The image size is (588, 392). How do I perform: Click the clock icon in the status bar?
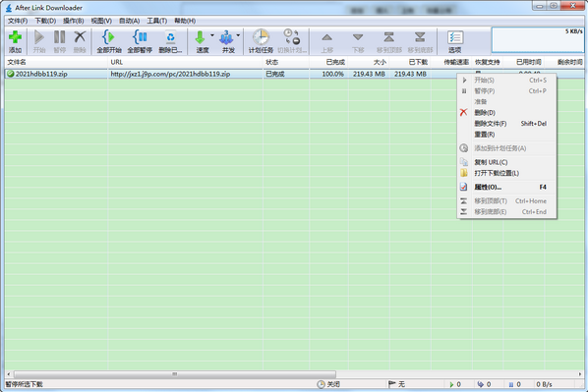tap(321, 384)
